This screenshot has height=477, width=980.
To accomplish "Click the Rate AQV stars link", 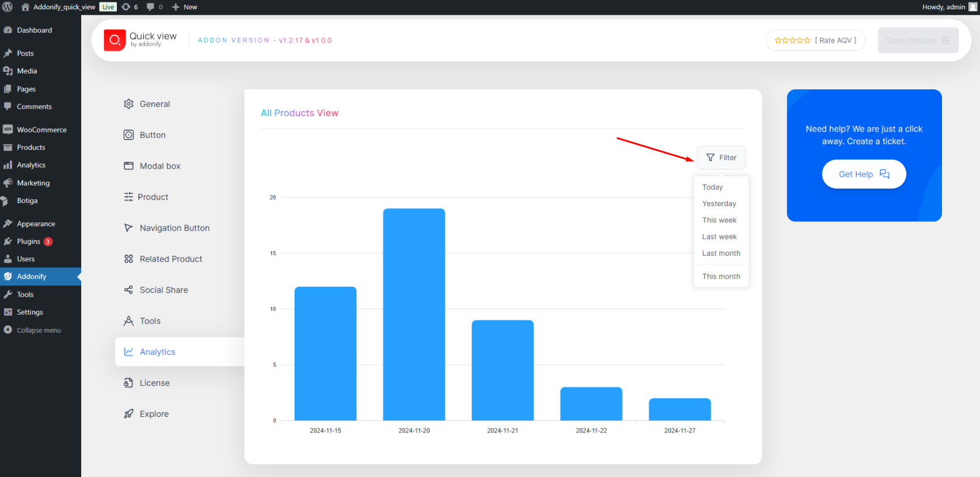I will coord(815,40).
